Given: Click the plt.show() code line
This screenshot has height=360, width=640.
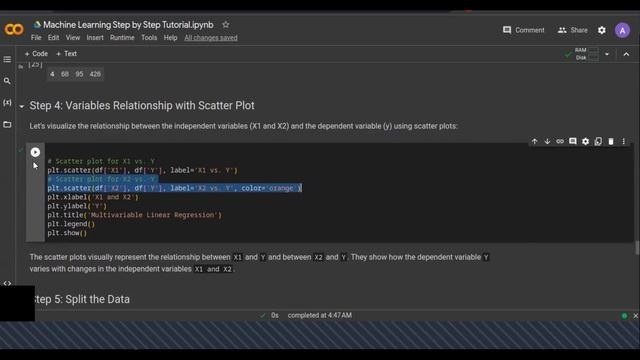Looking at the screenshot, I should [x=67, y=233].
